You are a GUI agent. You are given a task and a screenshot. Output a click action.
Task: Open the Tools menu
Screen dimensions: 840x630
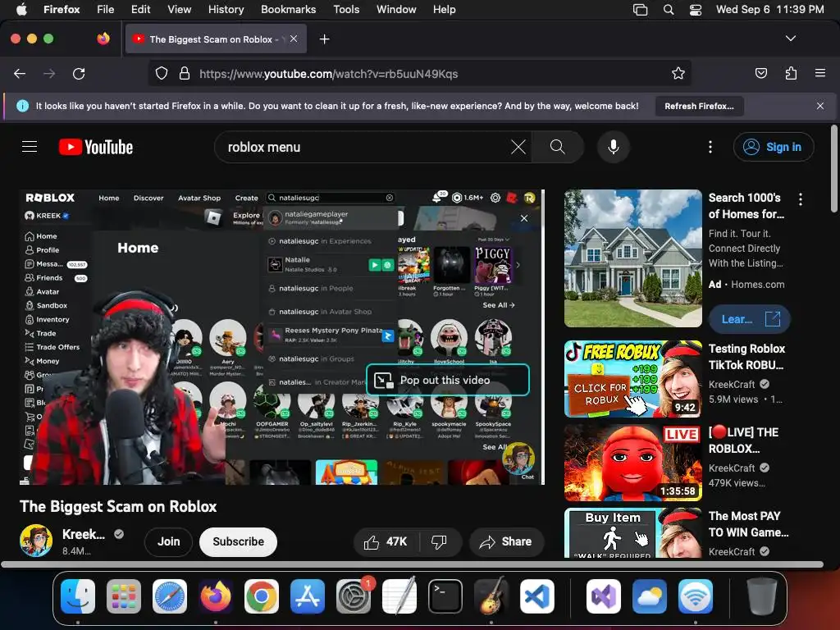(x=346, y=9)
